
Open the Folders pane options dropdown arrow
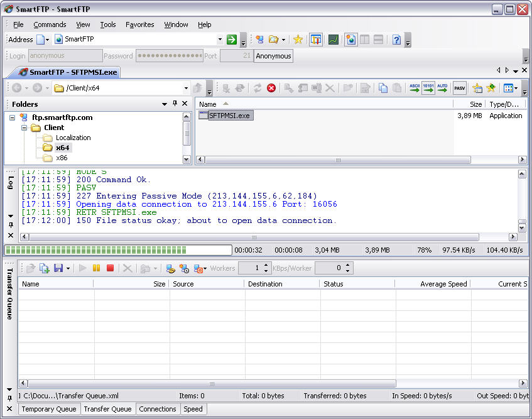165,104
